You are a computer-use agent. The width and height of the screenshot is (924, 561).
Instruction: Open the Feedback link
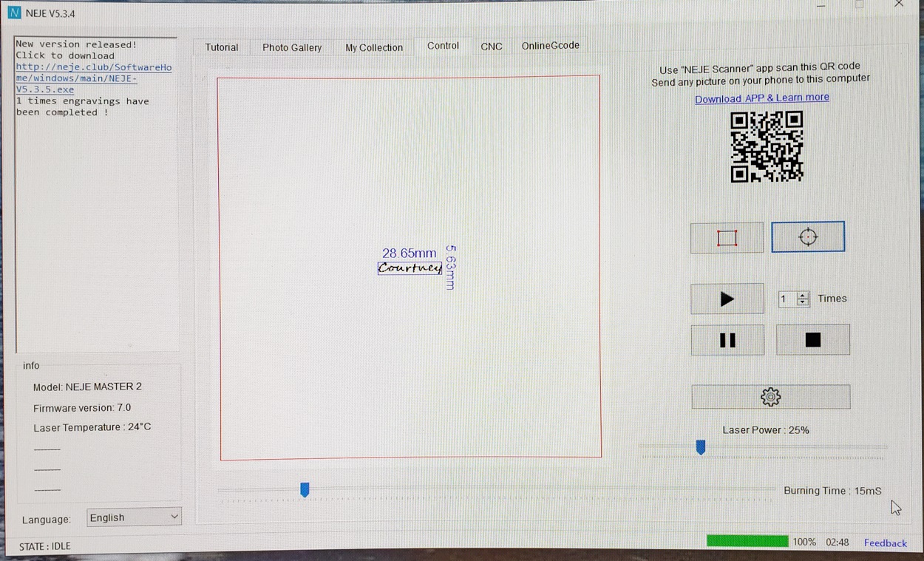[885, 543]
